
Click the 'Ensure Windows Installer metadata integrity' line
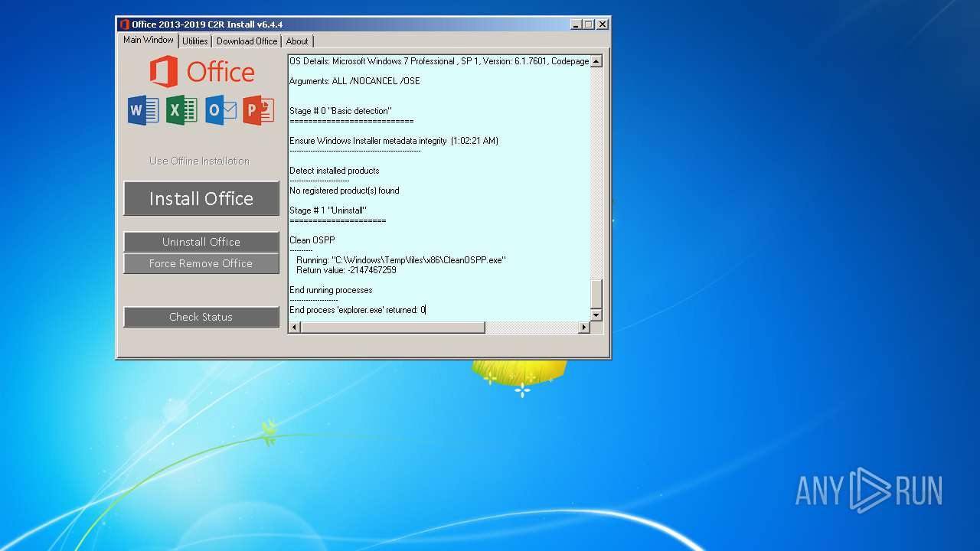(394, 141)
